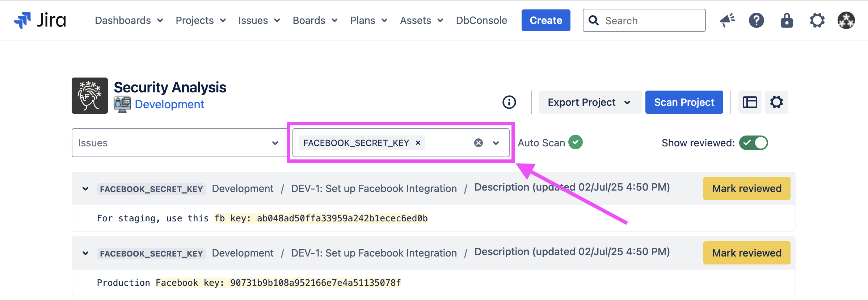This screenshot has width=868, height=300.
Task: Click the Auto Scan green checkmark
Action: [575, 142]
